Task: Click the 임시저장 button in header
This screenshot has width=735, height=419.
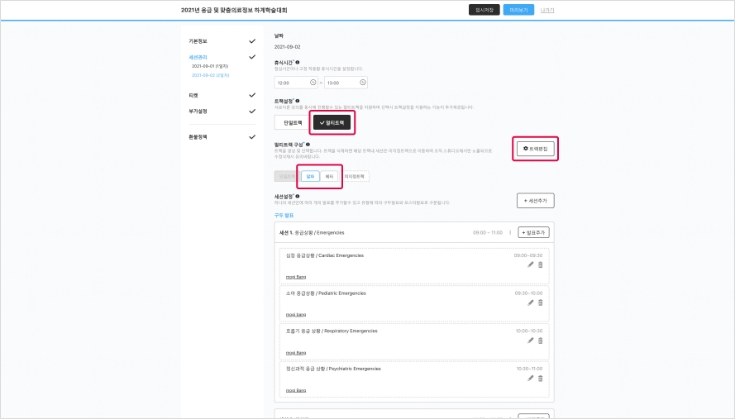Action: click(x=484, y=10)
